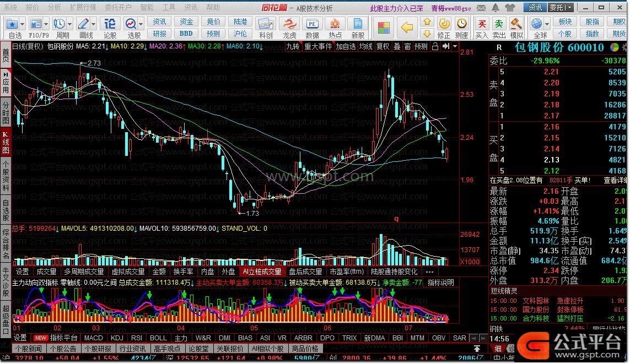The image size is (630, 364).
Task: Expand the 全球 dropdown arrow
Action: [546, 24]
